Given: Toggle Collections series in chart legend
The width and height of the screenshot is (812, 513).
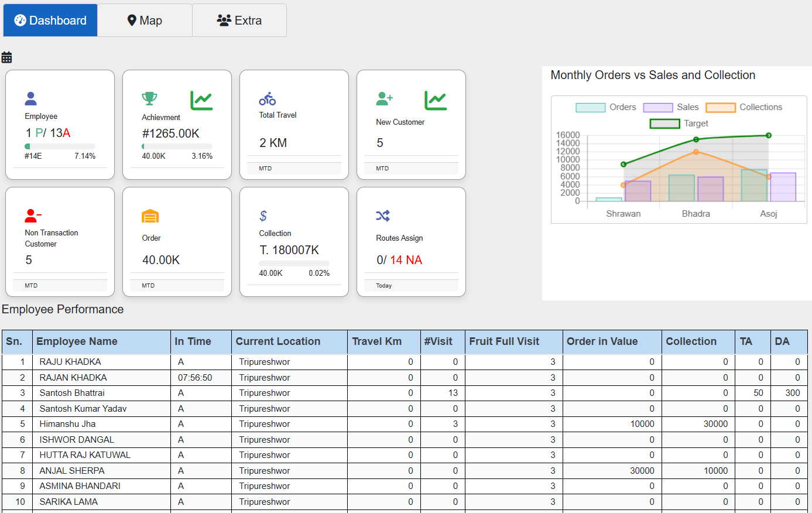Looking at the screenshot, I should point(744,107).
